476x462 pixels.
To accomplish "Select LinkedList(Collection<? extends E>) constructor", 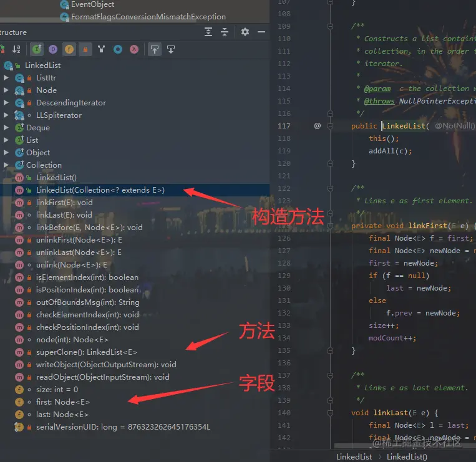I will 100,190.
